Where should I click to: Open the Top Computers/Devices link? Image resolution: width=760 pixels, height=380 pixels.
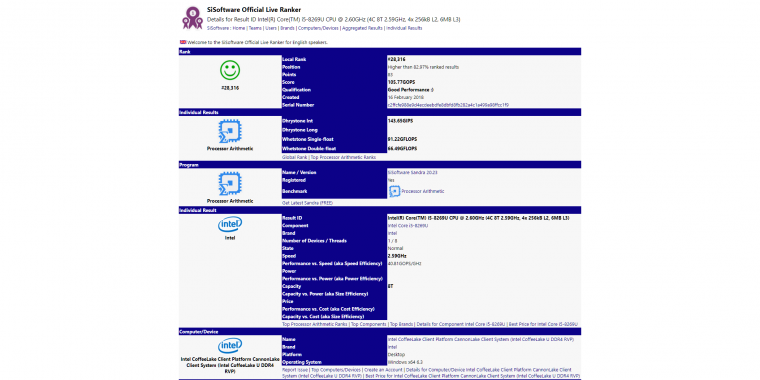pyautogui.click(x=336, y=370)
